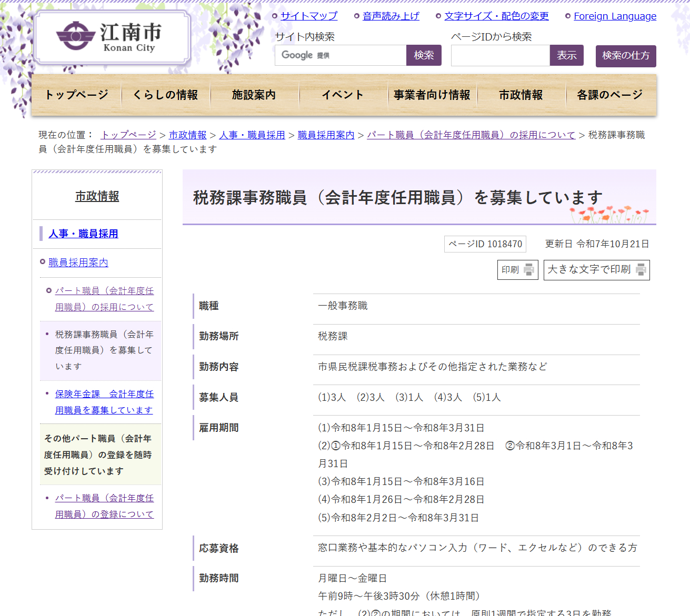Open 保険年金課 recruitment sidebar link
Screen dimensions: 690x616
[104, 402]
